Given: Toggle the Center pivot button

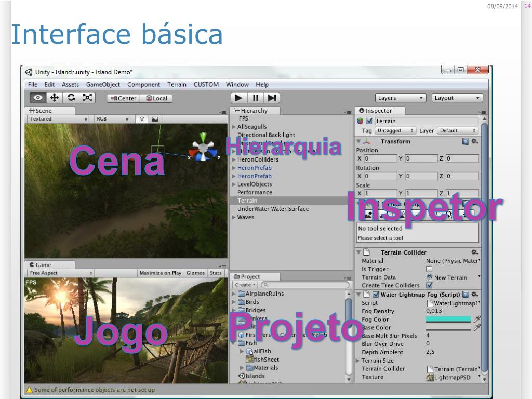Looking at the screenshot, I should (123, 98).
